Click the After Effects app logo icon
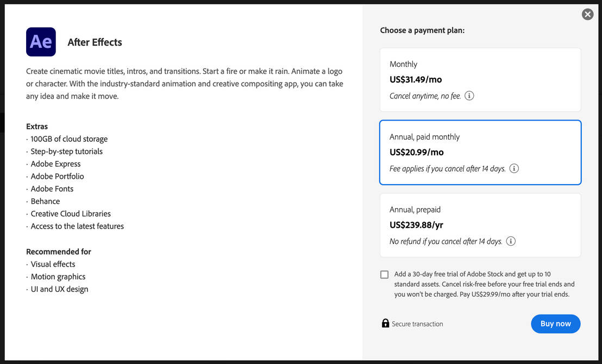This screenshot has width=602, height=364. click(41, 41)
